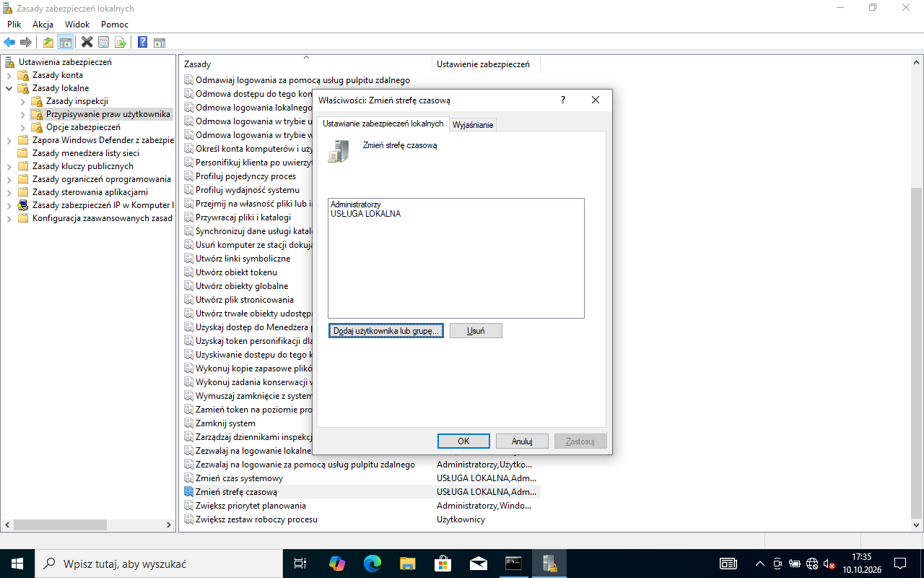Screen dimensions: 924x578
Task: Toggle the show/hide action pane icon
Action: [160, 43]
